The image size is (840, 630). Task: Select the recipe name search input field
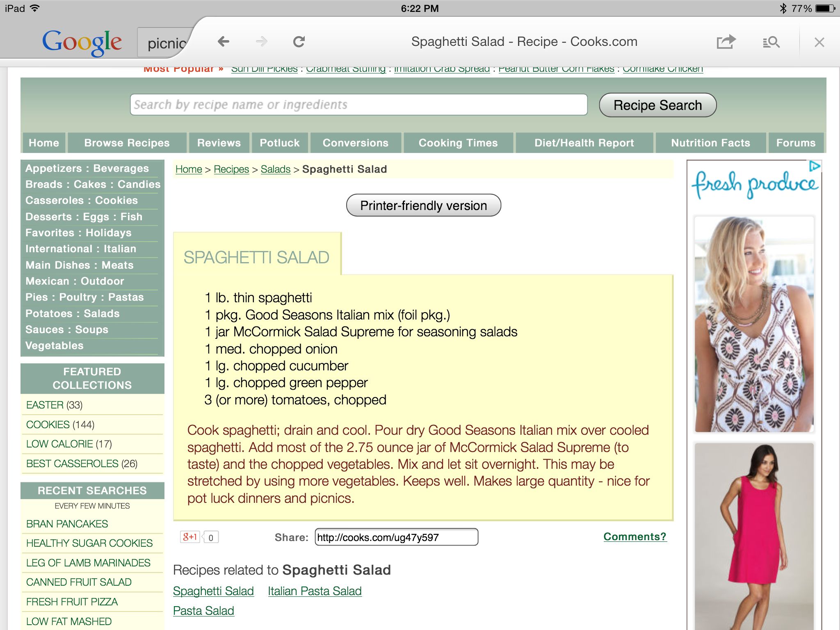click(358, 105)
